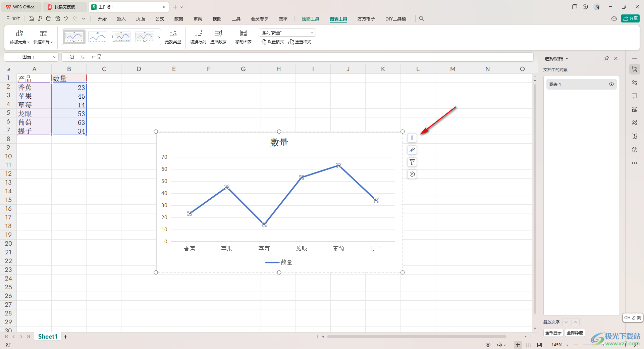Screen dimensions: 644x349
Task: Click the Save icon in quick toolbar
Action: coord(31,19)
